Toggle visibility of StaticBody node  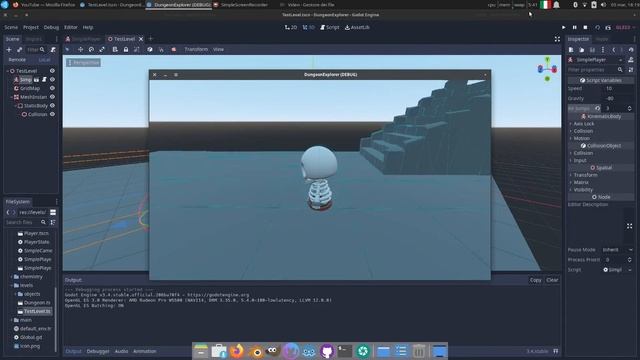coord(52,106)
